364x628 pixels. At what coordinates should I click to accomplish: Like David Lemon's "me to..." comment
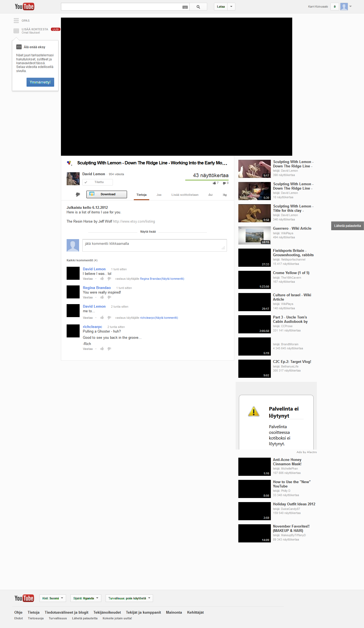pyautogui.click(x=102, y=318)
